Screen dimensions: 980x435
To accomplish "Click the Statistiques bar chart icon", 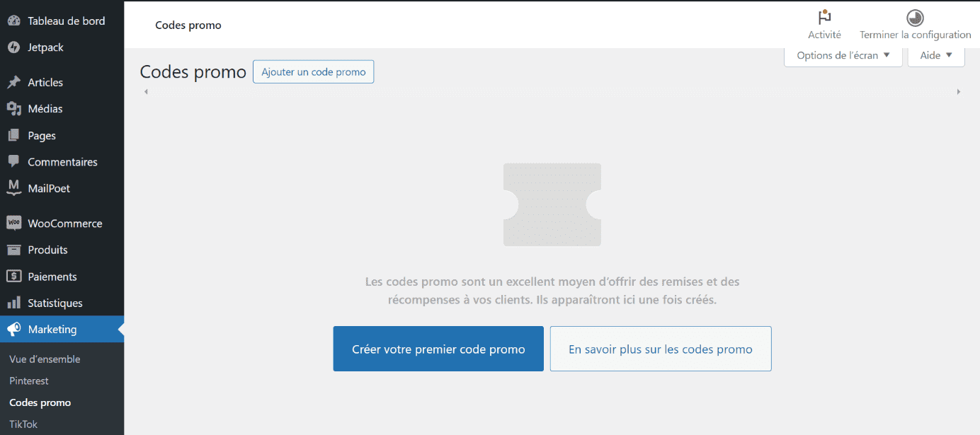I will pyautogui.click(x=13, y=303).
